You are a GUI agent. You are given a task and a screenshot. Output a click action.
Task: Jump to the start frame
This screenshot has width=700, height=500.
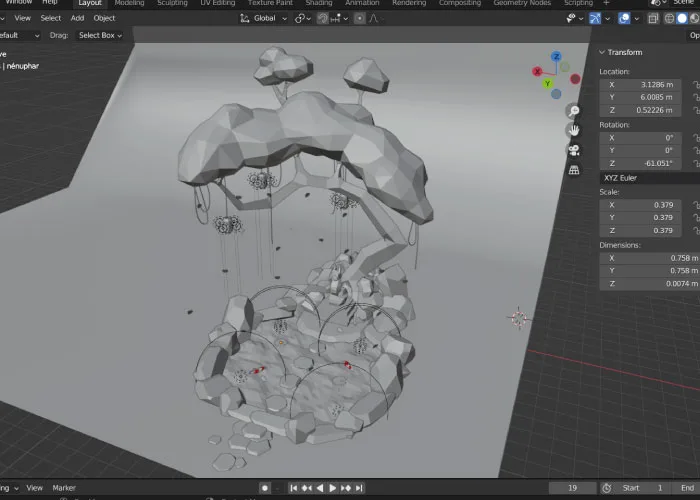click(x=293, y=488)
